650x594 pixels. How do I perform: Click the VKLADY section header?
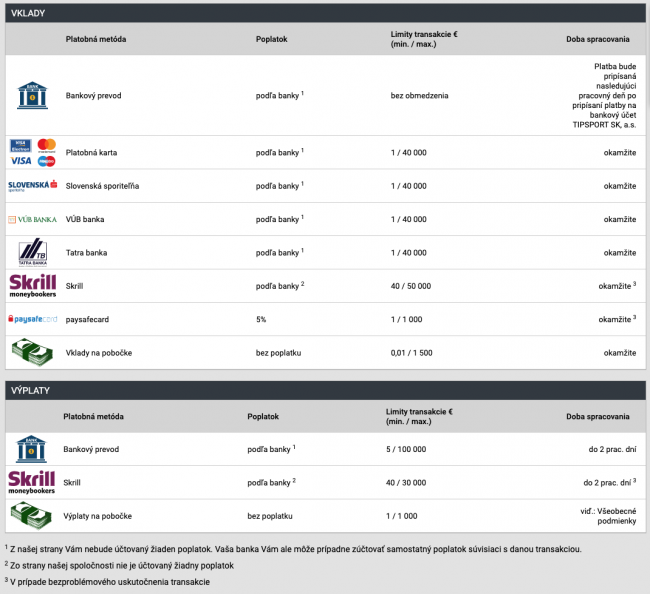click(x=28, y=12)
